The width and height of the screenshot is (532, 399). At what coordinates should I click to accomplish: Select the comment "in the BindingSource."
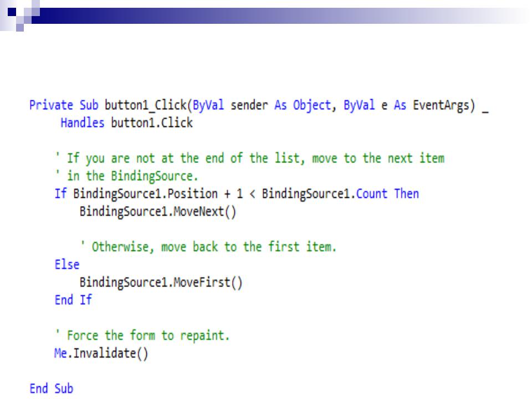tap(132, 176)
